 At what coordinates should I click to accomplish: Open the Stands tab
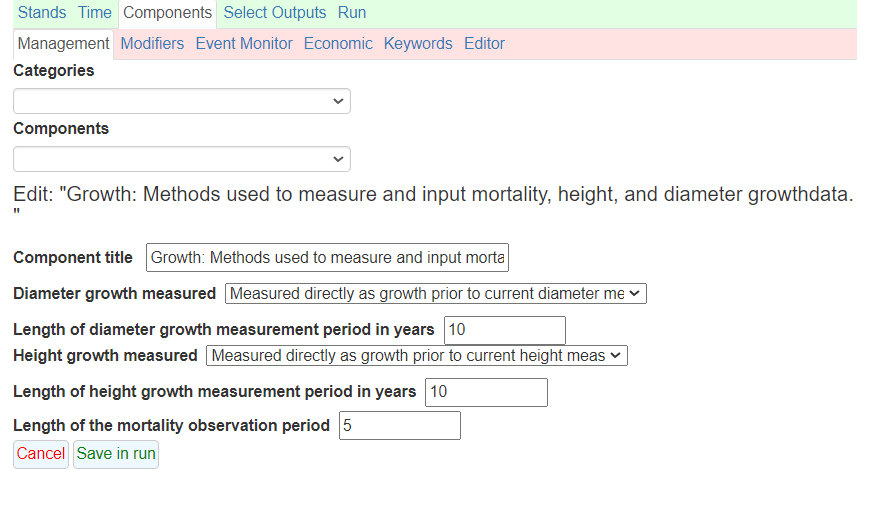tap(42, 12)
